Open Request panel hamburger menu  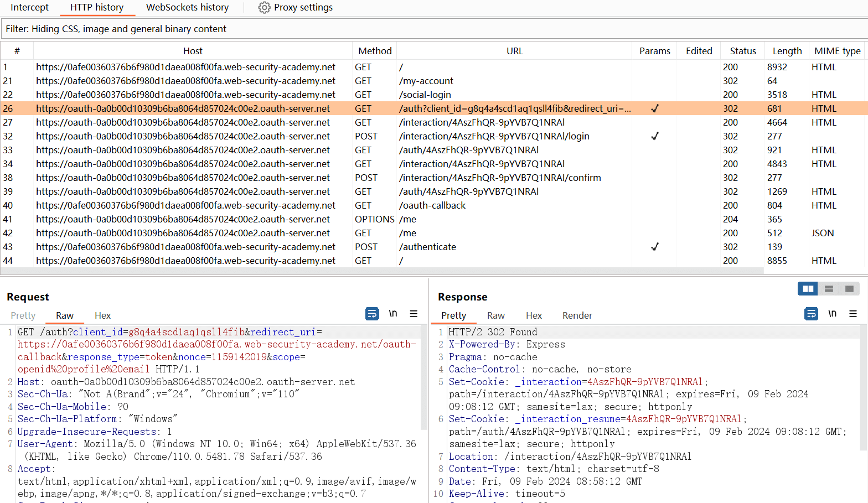click(414, 314)
